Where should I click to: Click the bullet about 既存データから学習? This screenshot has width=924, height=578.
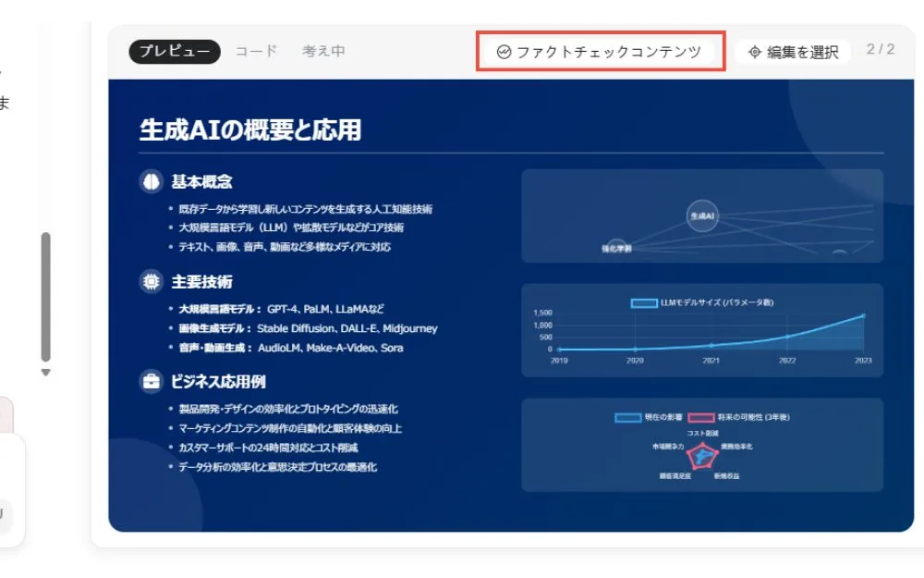(x=305, y=209)
